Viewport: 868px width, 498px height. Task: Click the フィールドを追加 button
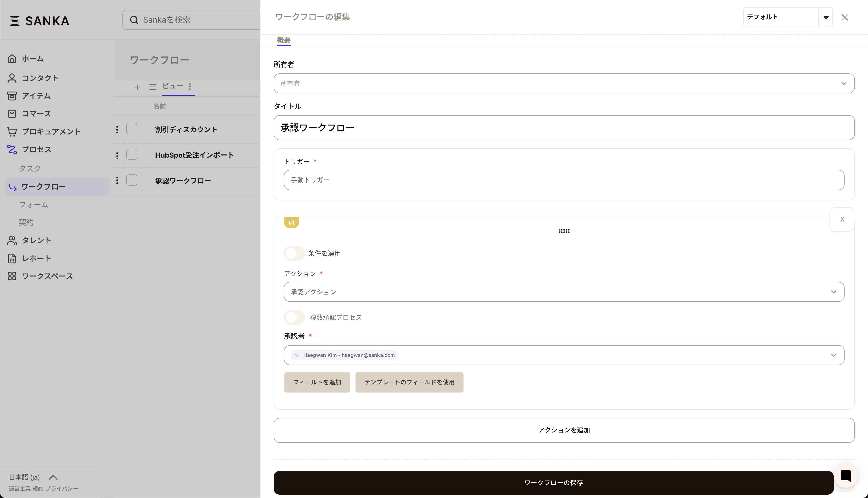tap(317, 382)
